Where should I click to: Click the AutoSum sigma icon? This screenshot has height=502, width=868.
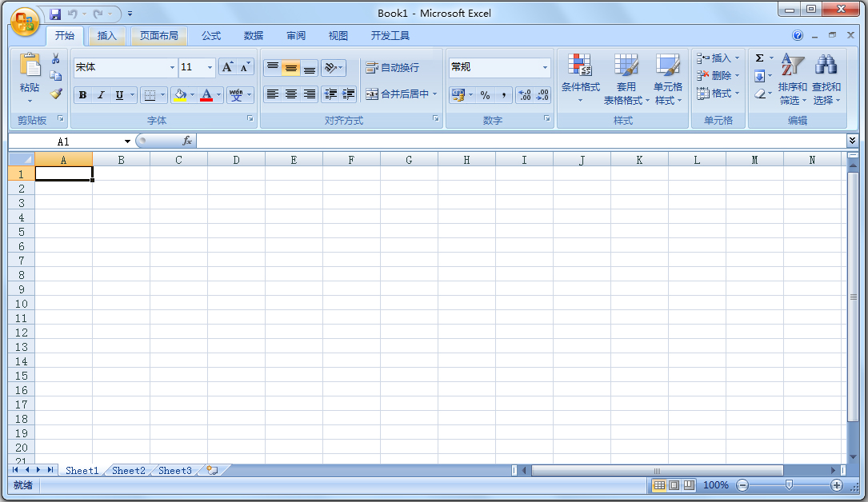[759, 58]
